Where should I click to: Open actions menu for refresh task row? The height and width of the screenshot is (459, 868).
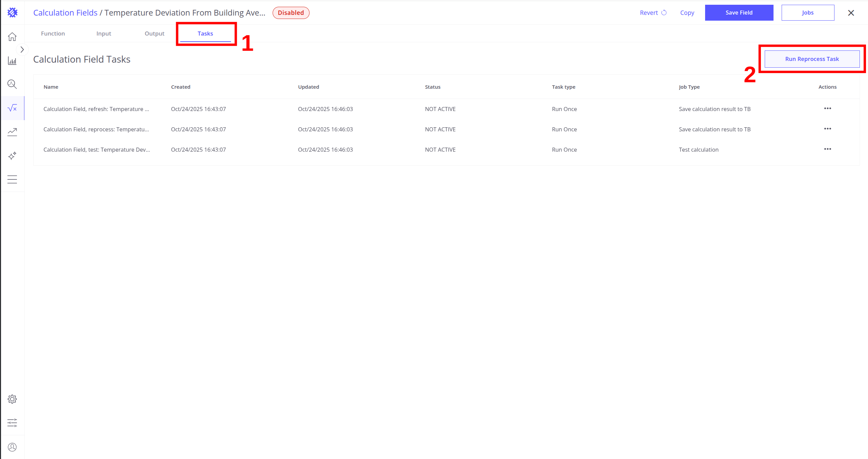(x=827, y=109)
